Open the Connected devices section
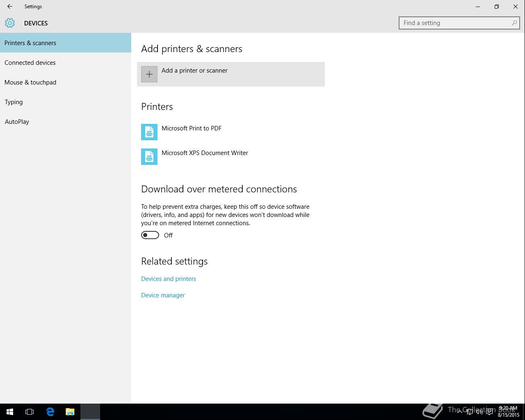Image resolution: width=525 pixels, height=420 pixels. (66, 62)
